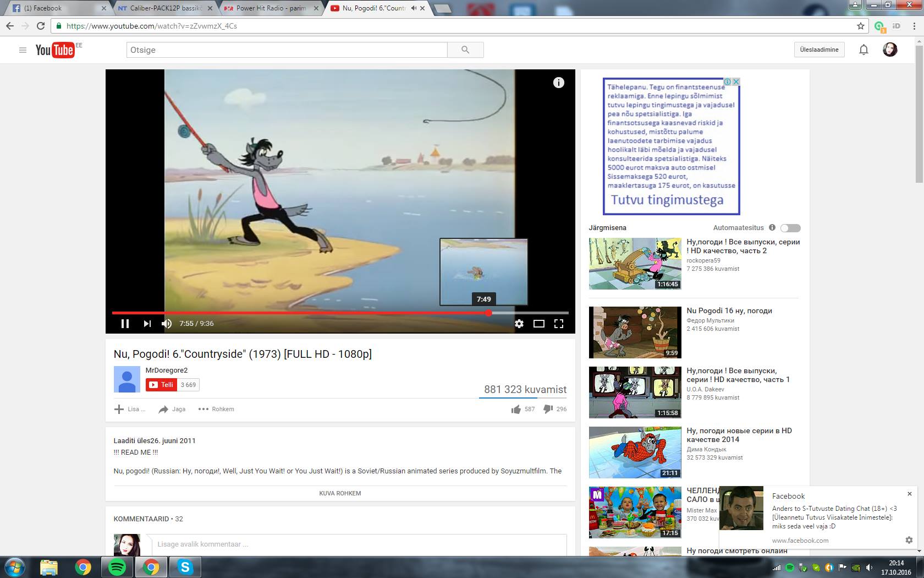
Task: Open Chrome menu three dots
Action: (914, 26)
